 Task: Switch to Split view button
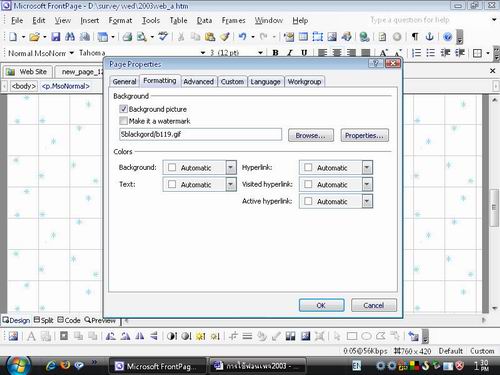pos(44,320)
